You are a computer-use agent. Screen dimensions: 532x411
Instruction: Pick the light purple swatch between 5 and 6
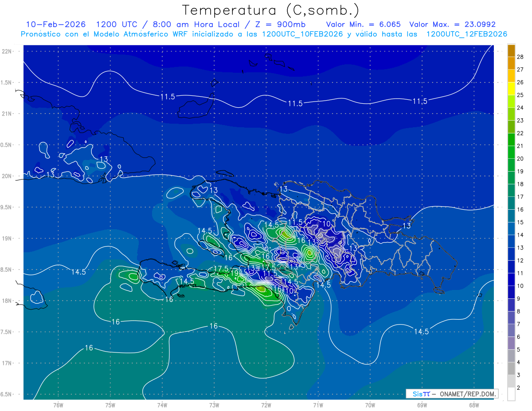(x=511, y=343)
